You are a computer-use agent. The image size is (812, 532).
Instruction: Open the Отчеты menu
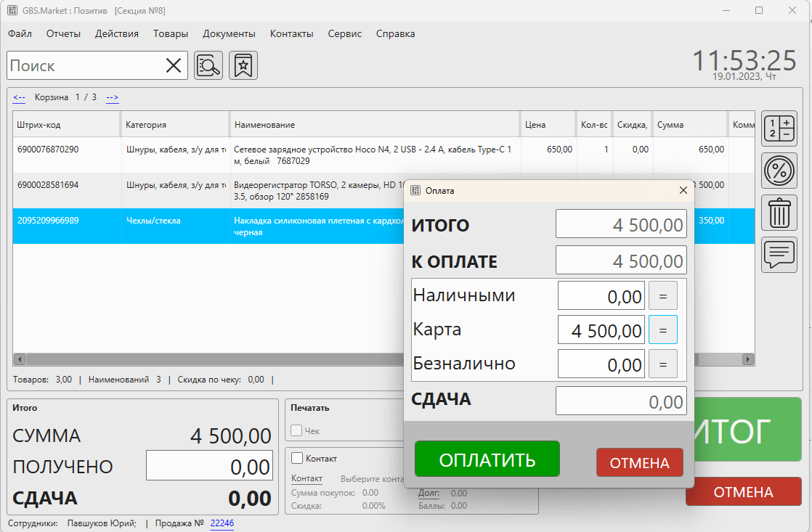coord(63,33)
